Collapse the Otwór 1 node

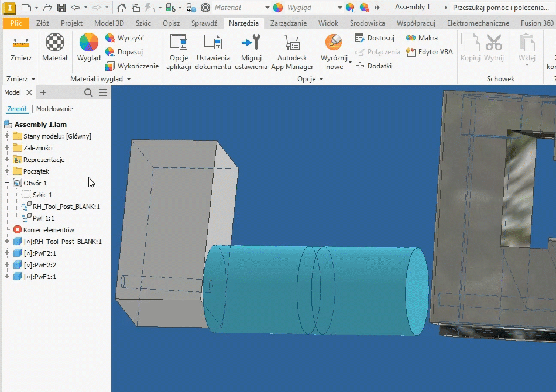[x=7, y=183]
